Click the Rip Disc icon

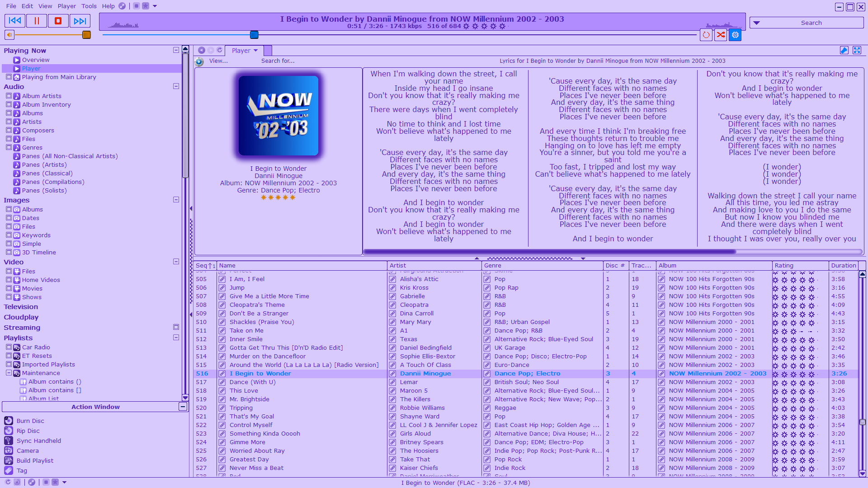[9, 431]
